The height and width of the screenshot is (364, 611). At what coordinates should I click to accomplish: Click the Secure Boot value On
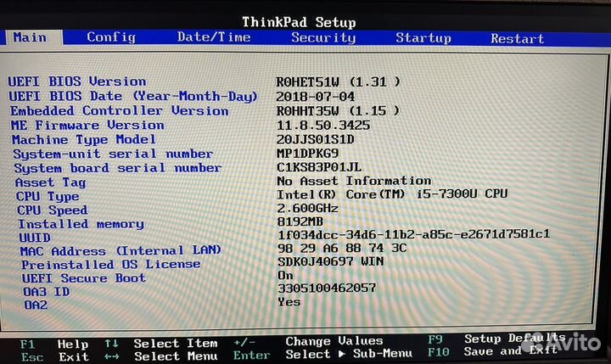pyautogui.click(x=285, y=275)
